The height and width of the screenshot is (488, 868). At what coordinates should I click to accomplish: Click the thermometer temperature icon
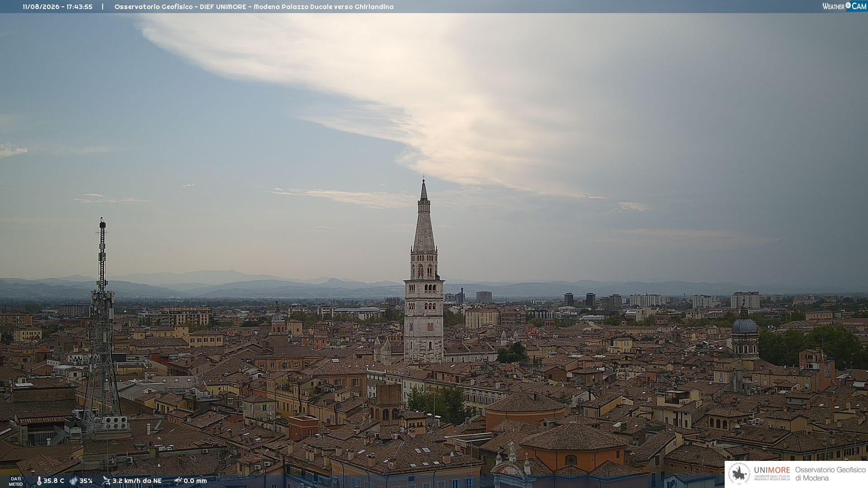[x=39, y=481]
